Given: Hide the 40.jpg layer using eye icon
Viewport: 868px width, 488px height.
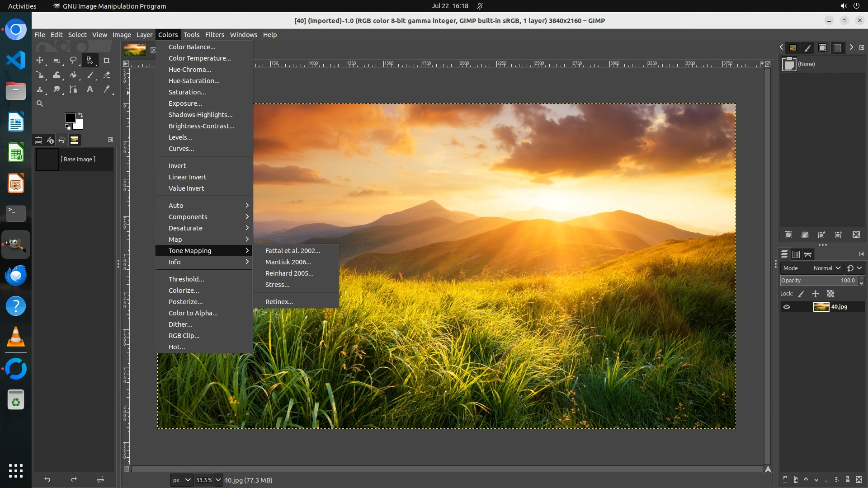Looking at the screenshot, I should click(x=787, y=307).
